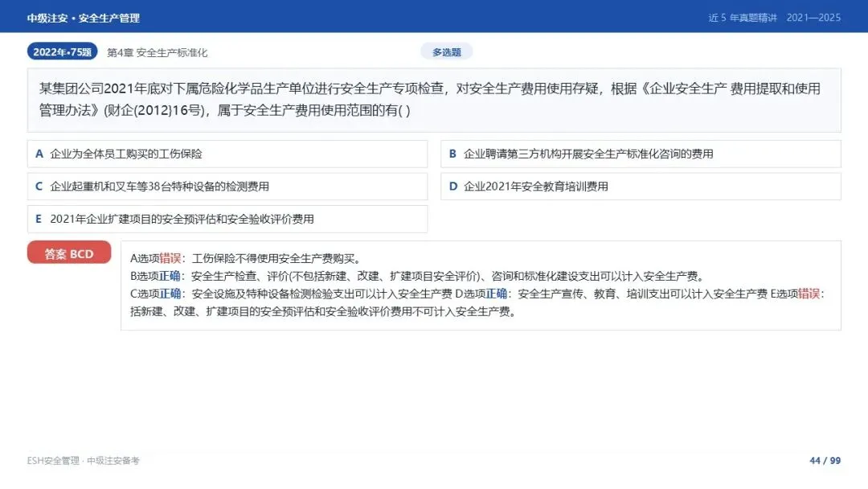Viewport: 868px width, 489px height.
Task: Click the 2022年·75题 badge
Action: coord(62,52)
